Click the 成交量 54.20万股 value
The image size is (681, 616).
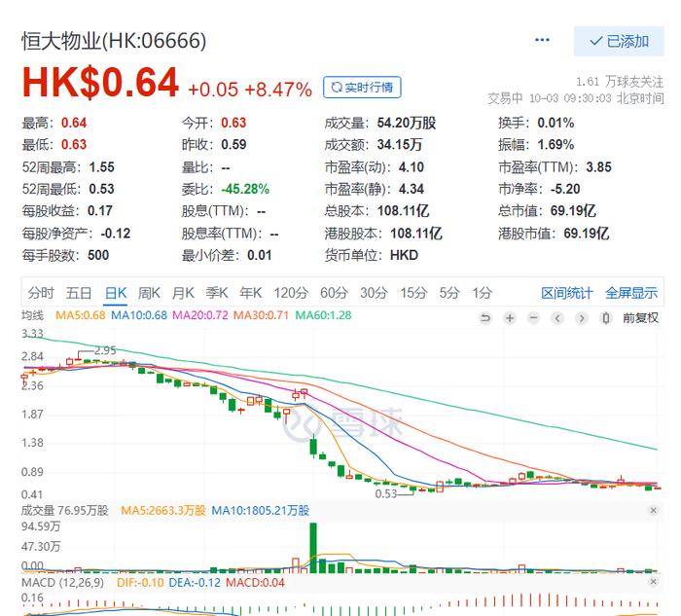click(407, 123)
